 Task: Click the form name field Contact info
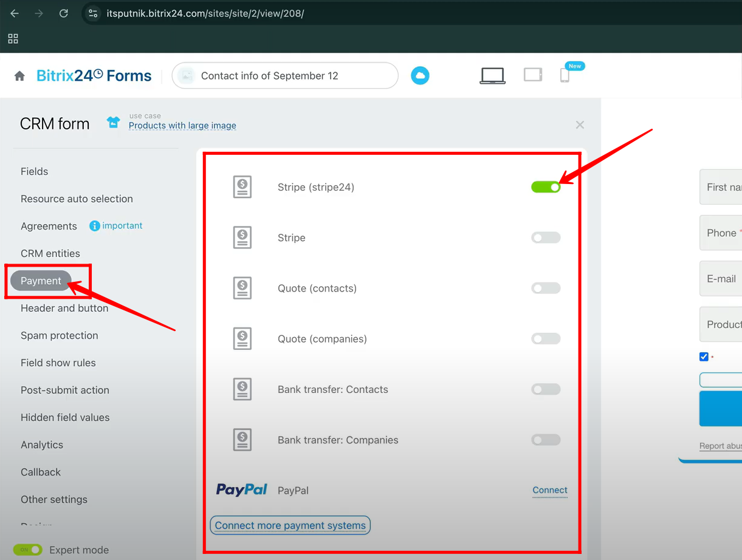click(x=286, y=76)
